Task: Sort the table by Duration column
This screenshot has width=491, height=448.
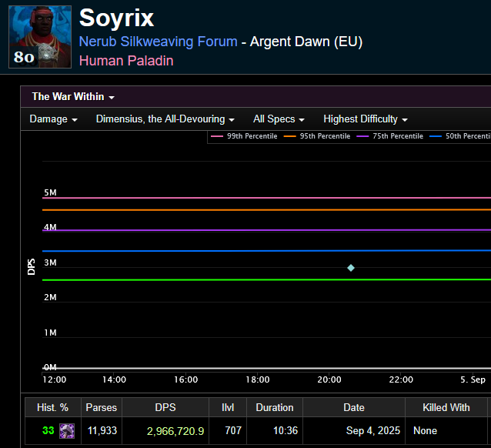Action: pos(275,407)
